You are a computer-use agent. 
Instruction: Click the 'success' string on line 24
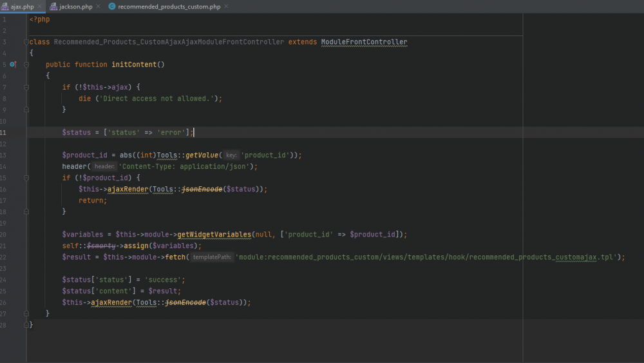click(163, 280)
